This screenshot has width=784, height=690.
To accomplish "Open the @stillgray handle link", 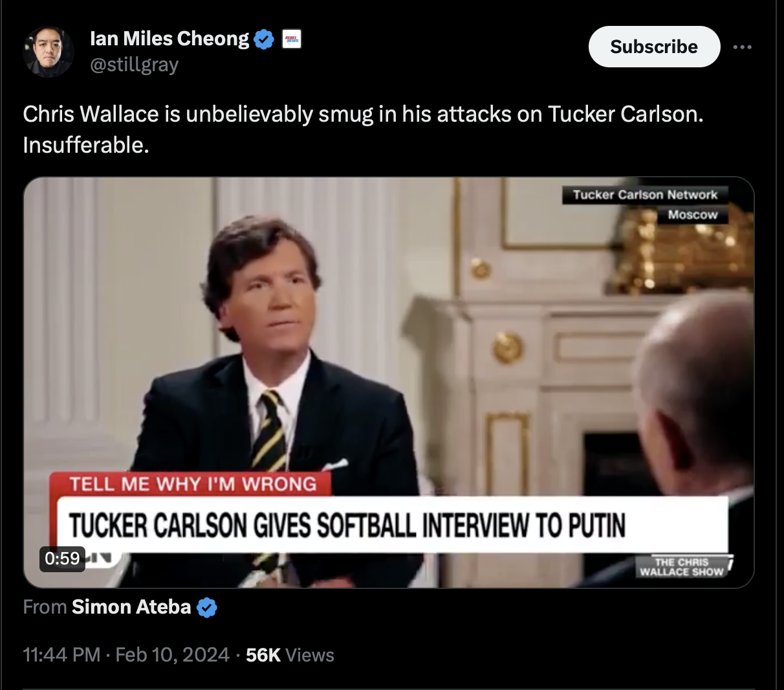I will (135, 65).
